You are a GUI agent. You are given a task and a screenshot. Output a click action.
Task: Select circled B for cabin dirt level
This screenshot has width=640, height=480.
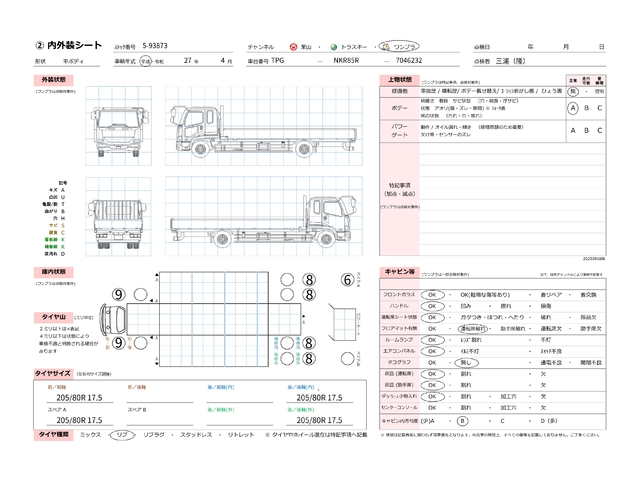point(463,423)
